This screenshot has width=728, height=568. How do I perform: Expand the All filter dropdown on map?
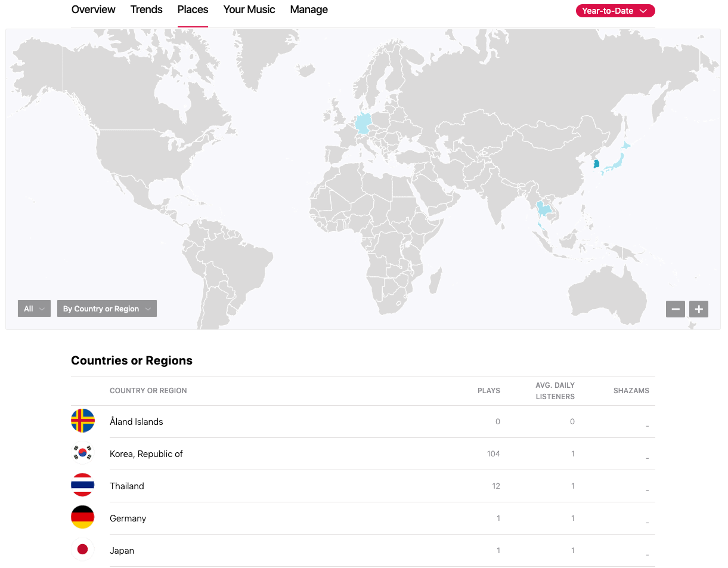click(34, 308)
